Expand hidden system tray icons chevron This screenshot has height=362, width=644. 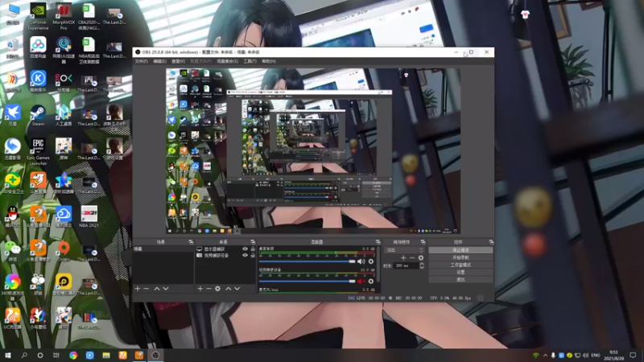point(545,355)
